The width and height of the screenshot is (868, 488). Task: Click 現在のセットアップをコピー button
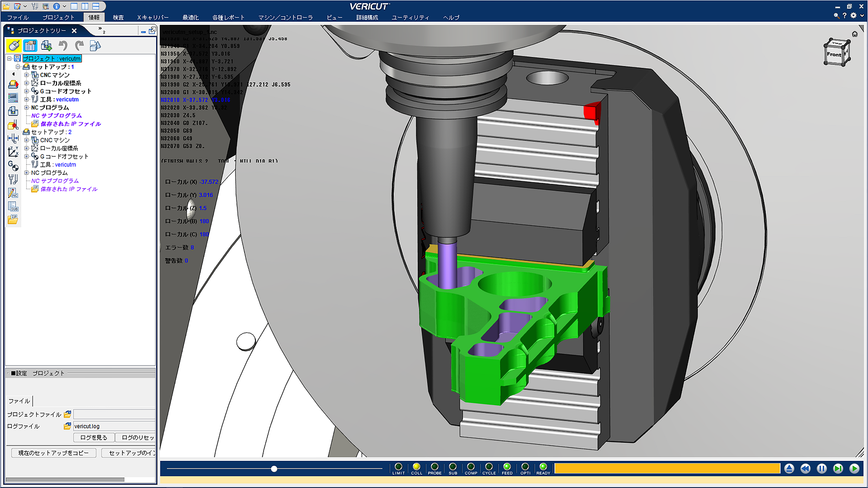[53, 453]
